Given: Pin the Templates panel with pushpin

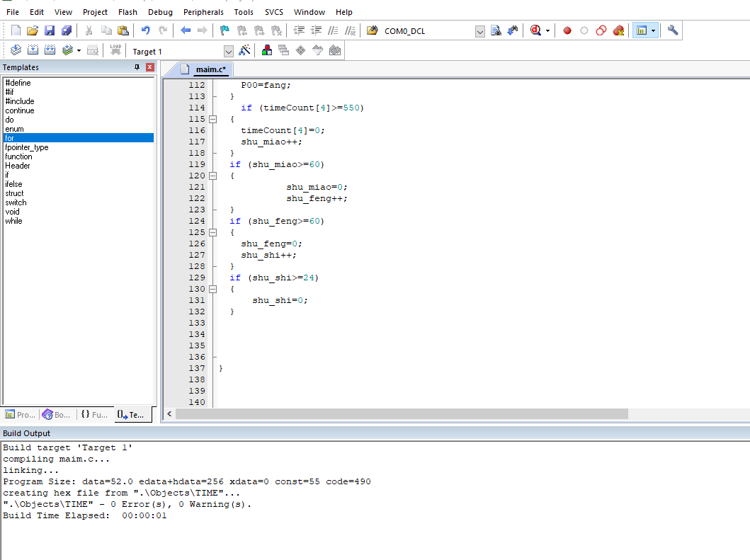Looking at the screenshot, I should [x=137, y=67].
